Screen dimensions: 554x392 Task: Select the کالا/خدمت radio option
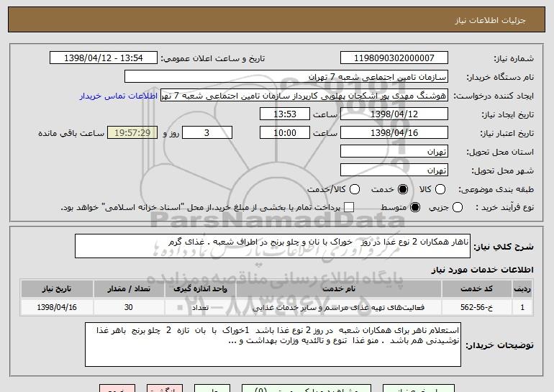click(x=355, y=189)
